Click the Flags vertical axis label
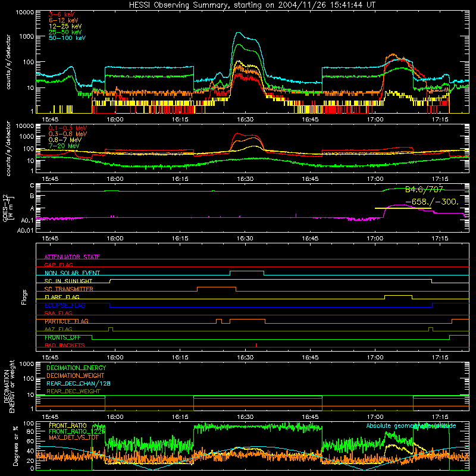This screenshot has width=476, height=476. coord(24,297)
